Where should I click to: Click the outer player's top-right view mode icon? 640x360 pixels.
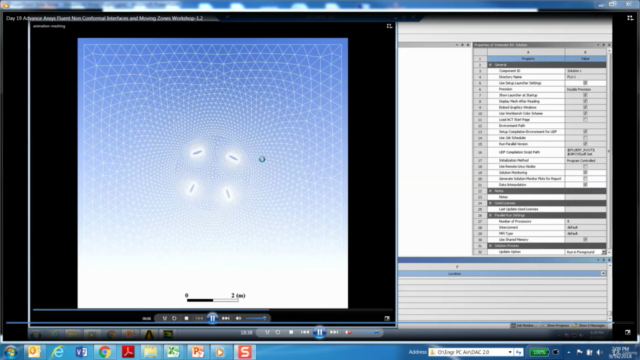tap(630, 18)
